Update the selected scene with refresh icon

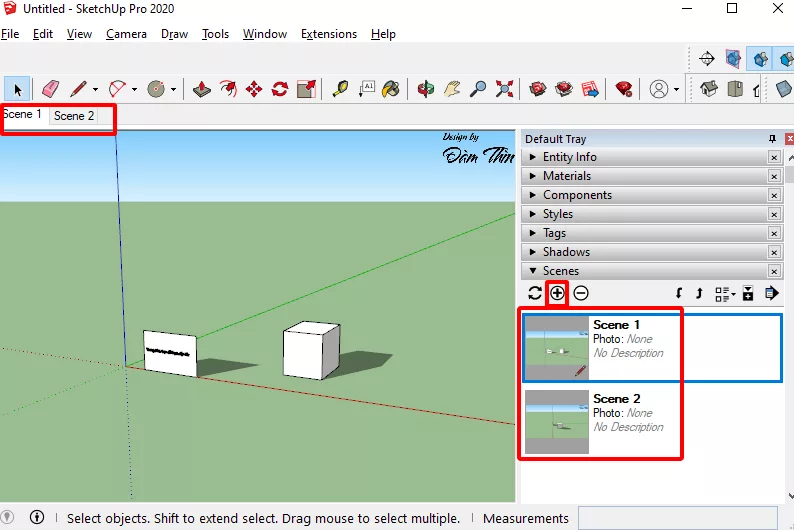click(x=535, y=294)
